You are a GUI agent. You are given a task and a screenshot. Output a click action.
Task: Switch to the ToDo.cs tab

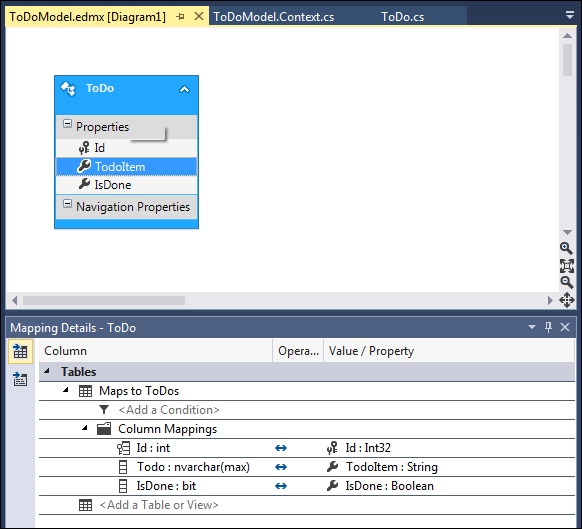click(x=402, y=17)
